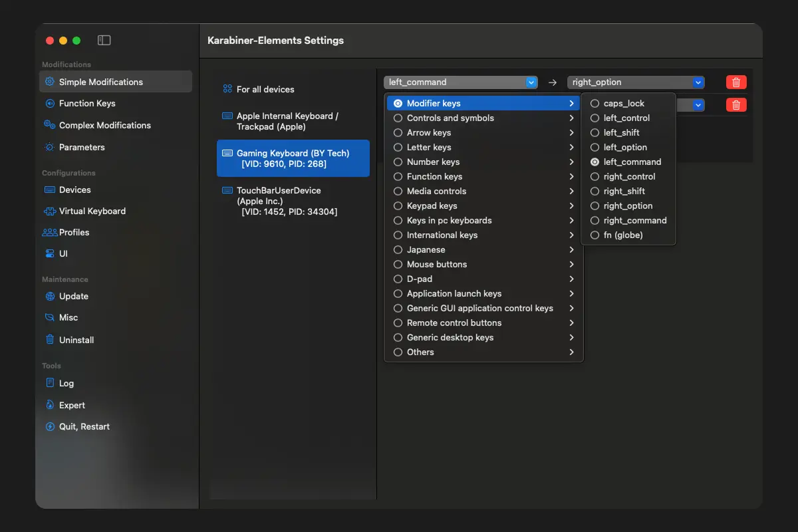Click Quit, Restart in sidebar

pyautogui.click(x=84, y=426)
